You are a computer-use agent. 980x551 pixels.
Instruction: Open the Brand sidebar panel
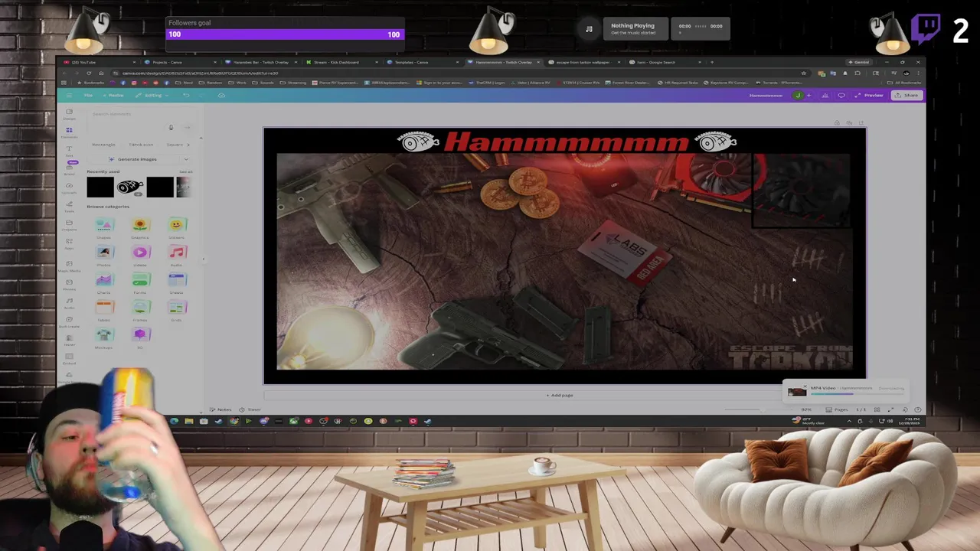[x=69, y=169]
